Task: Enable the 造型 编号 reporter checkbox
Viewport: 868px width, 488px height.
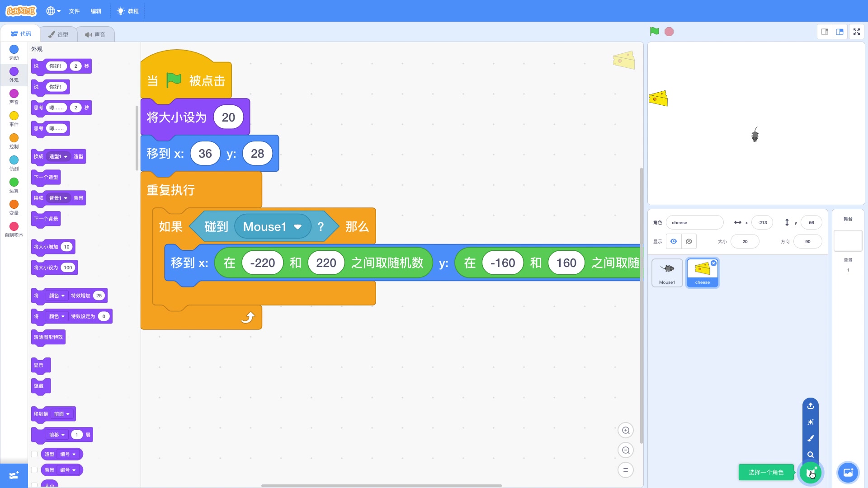Action: pos(34,454)
